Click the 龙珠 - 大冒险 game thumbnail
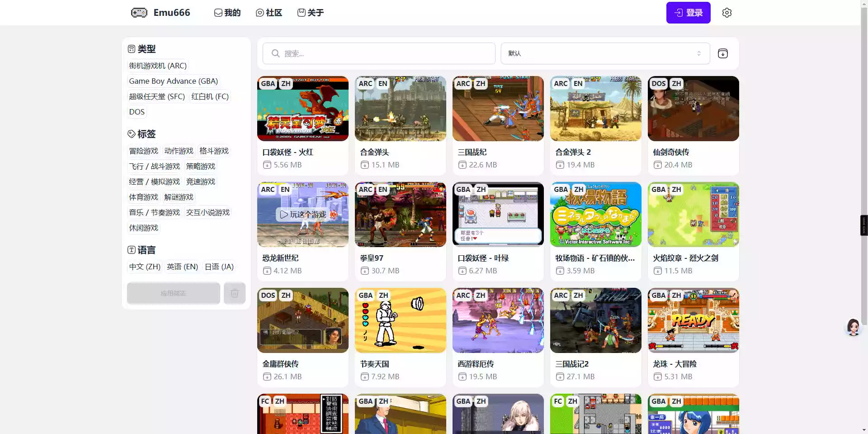The width and height of the screenshot is (868, 434). pyautogui.click(x=693, y=320)
